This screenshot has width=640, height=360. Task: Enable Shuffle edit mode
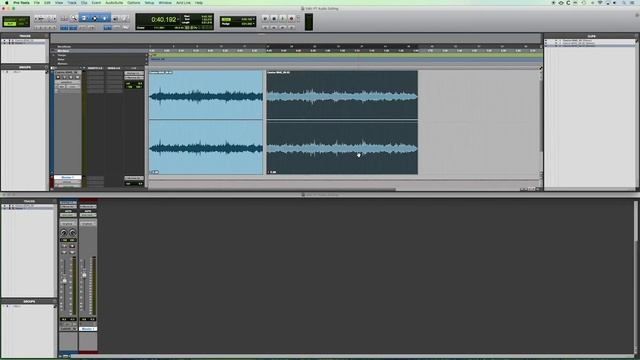tap(10, 19)
